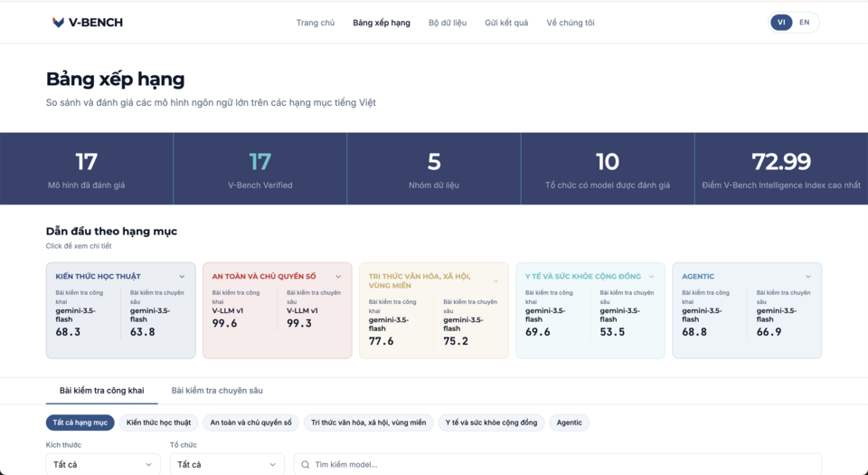Screen dimensions: 868x475
Task: Expand the Tri thức văn hóa card chevron
Action: (x=495, y=281)
